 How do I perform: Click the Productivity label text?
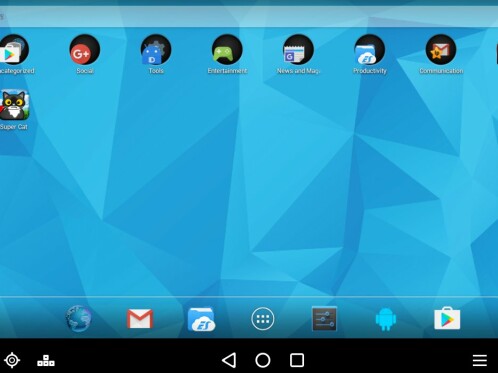click(x=370, y=71)
